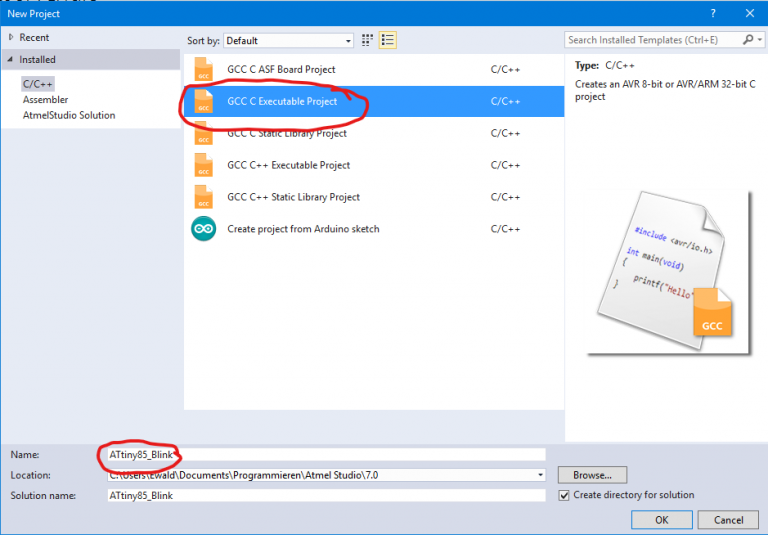
Task: Click the GCC C++ Executable Project icon
Action: [203, 166]
